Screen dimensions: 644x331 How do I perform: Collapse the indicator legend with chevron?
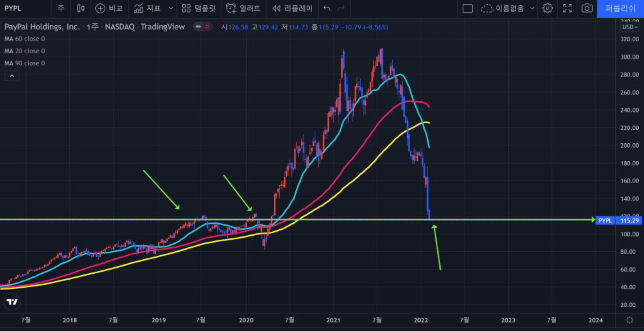[11, 76]
